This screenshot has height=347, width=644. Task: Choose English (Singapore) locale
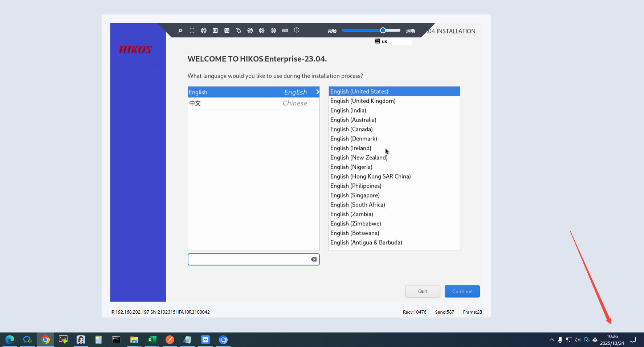[355, 195]
